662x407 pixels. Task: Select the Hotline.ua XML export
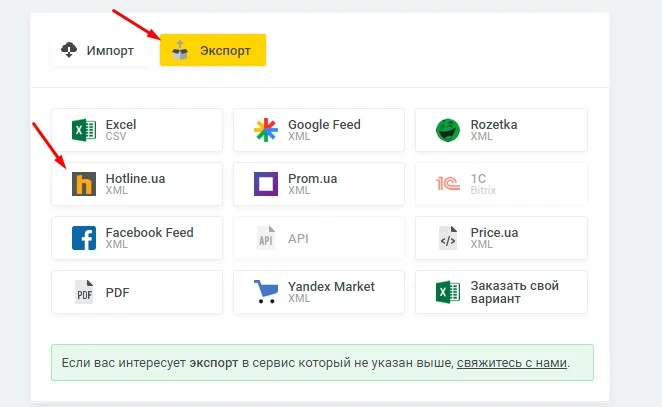coord(137,184)
